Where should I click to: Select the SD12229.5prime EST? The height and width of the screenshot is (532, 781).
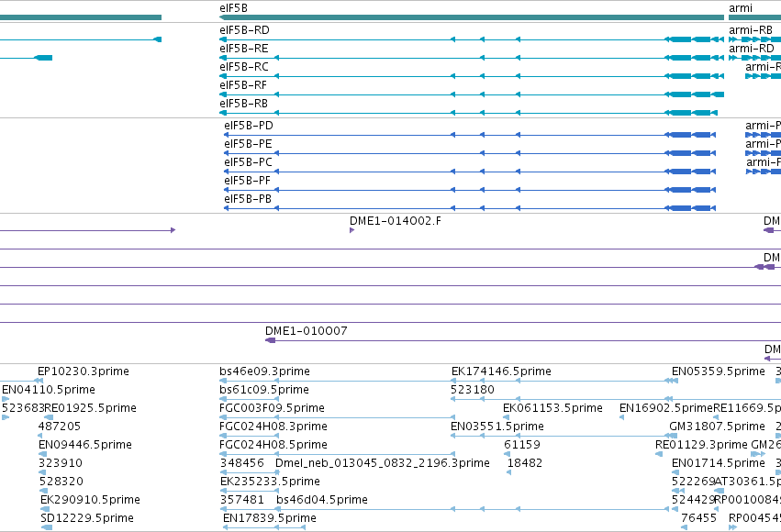(86, 518)
